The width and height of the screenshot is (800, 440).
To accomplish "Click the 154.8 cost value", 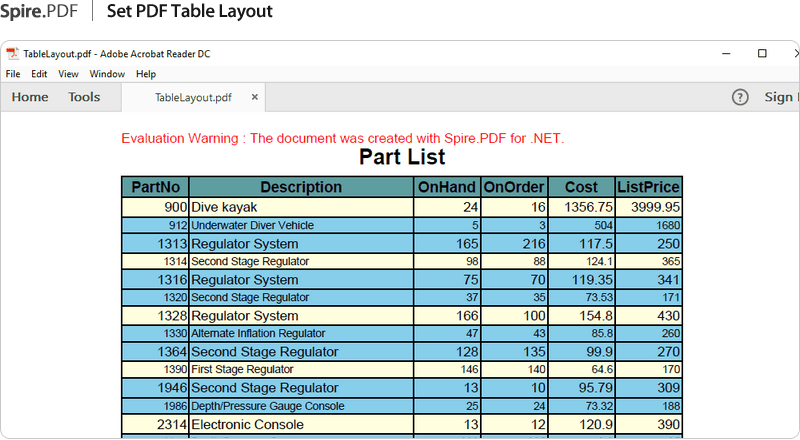I will [x=595, y=315].
